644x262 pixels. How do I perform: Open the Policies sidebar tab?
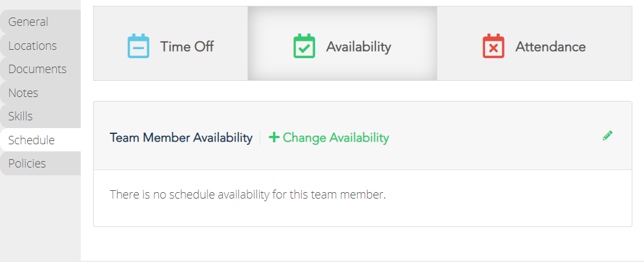(40, 164)
